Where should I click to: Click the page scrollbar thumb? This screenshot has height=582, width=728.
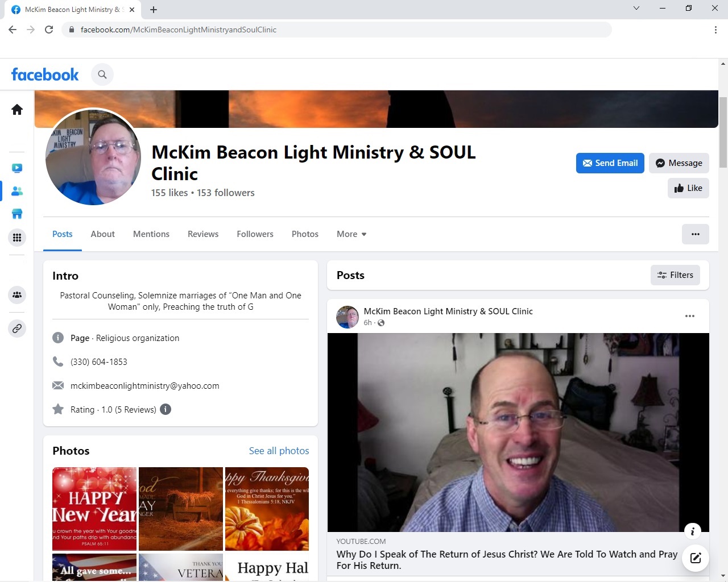[x=723, y=132]
